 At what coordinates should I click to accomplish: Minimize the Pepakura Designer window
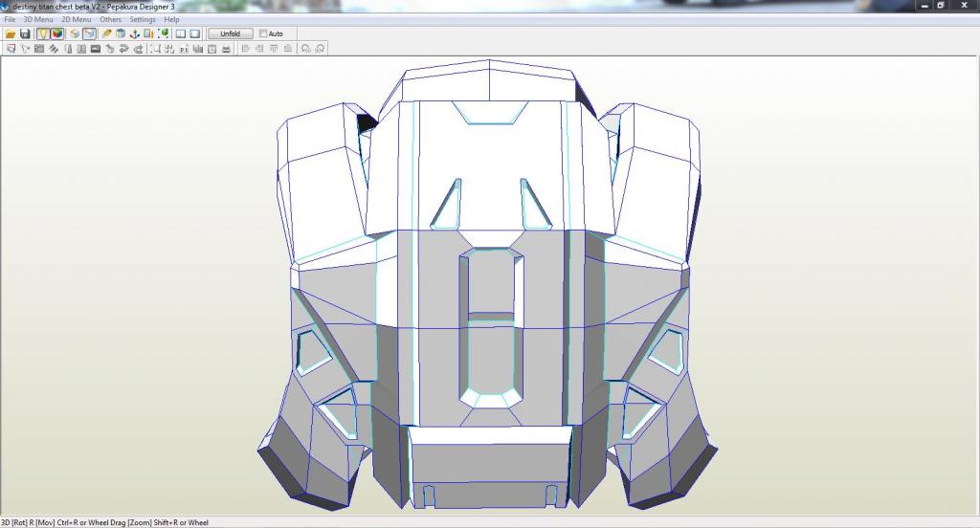tap(925, 6)
